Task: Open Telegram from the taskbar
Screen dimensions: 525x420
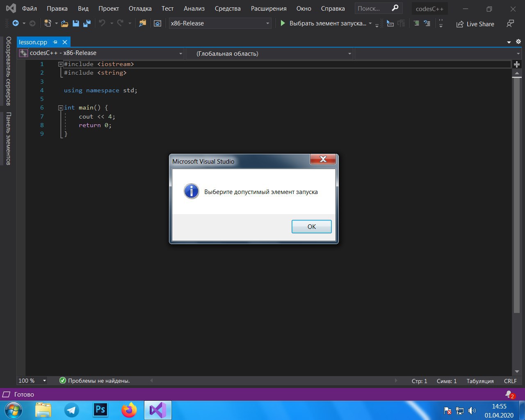Action: pyautogui.click(x=72, y=410)
